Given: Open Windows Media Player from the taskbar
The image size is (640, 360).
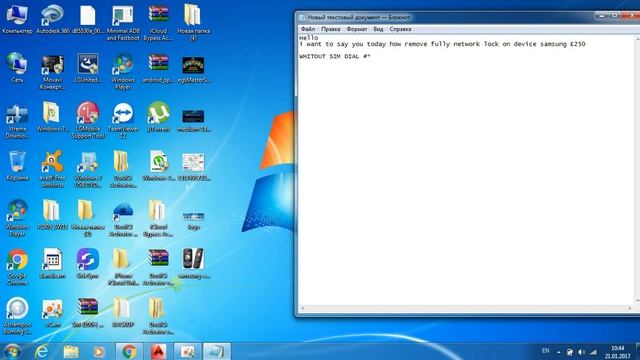Looking at the screenshot, I should (x=98, y=351).
